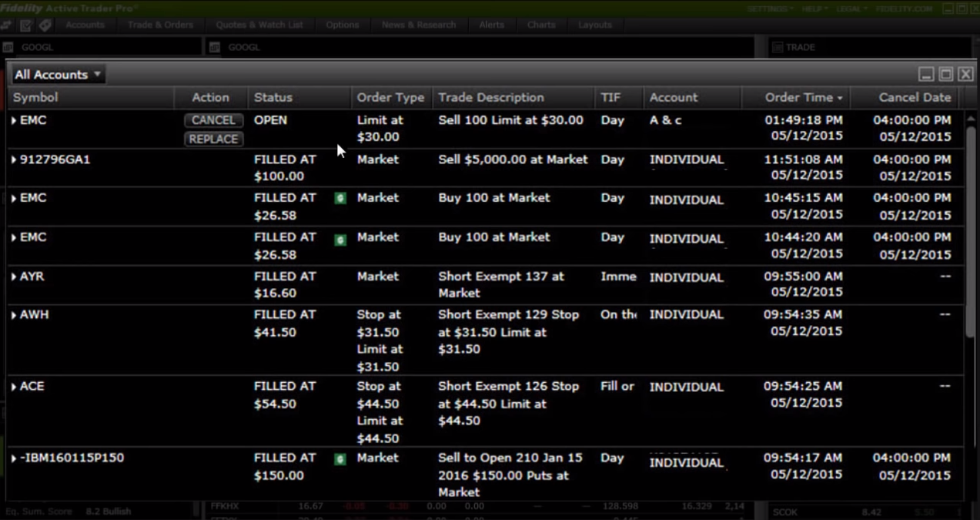This screenshot has width=980, height=520.
Task: Click the panel icon beside the leftmost GOOGL title
Action: pos(8,47)
